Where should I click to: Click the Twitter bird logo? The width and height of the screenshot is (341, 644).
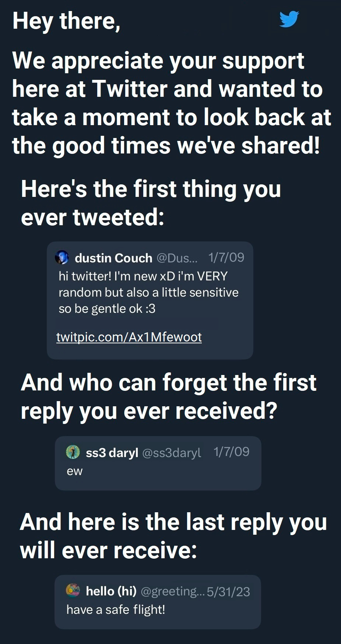[x=289, y=19]
